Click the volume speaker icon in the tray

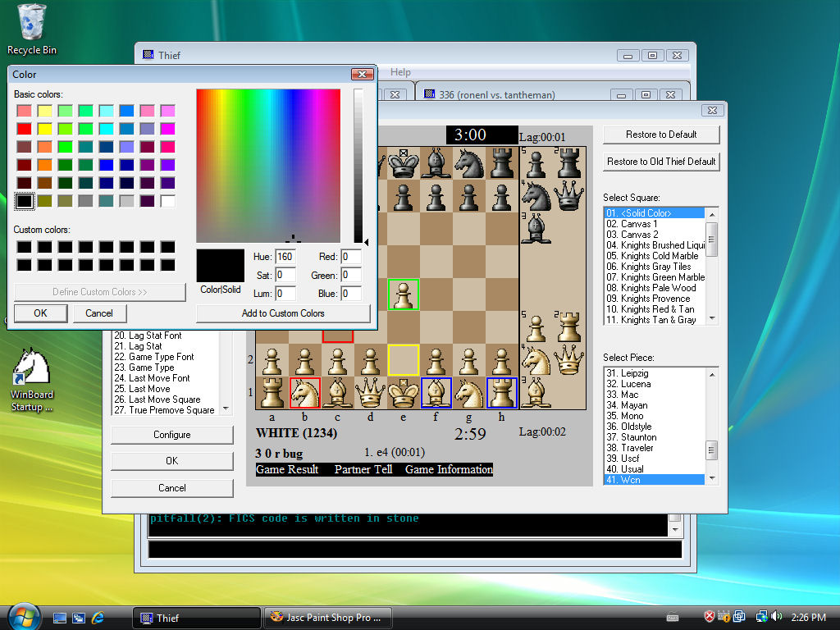[777, 617]
